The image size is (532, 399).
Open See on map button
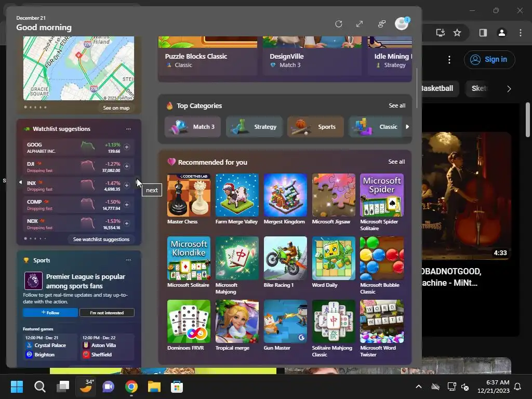116,108
